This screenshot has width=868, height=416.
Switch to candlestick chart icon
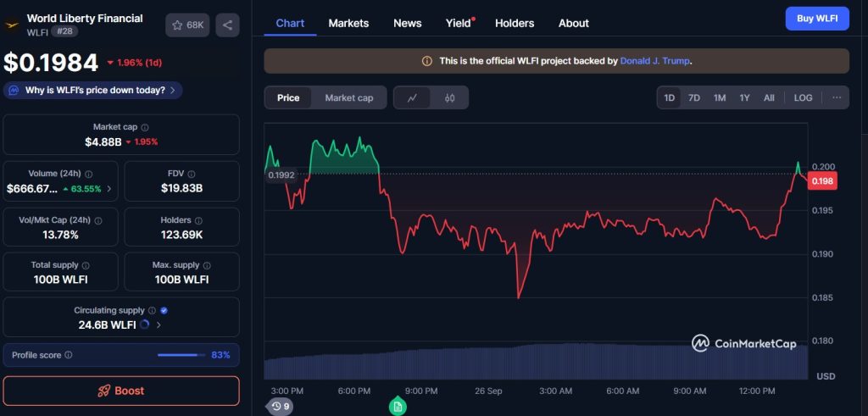click(449, 97)
